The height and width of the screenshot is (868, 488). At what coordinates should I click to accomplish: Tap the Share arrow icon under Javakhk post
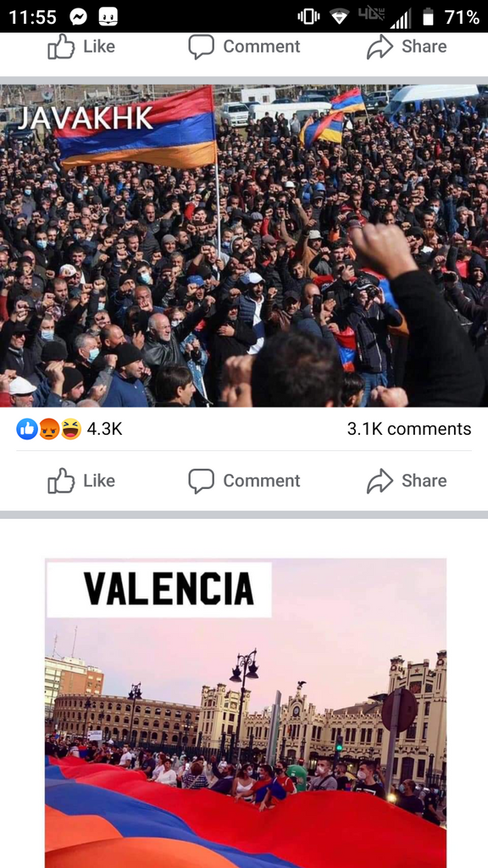coord(380,481)
